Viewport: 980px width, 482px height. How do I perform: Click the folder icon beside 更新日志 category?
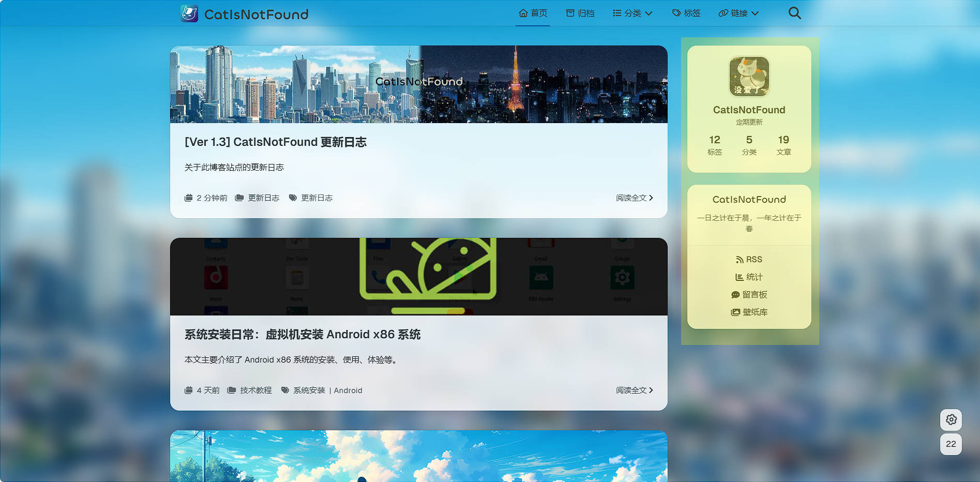tap(239, 198)
